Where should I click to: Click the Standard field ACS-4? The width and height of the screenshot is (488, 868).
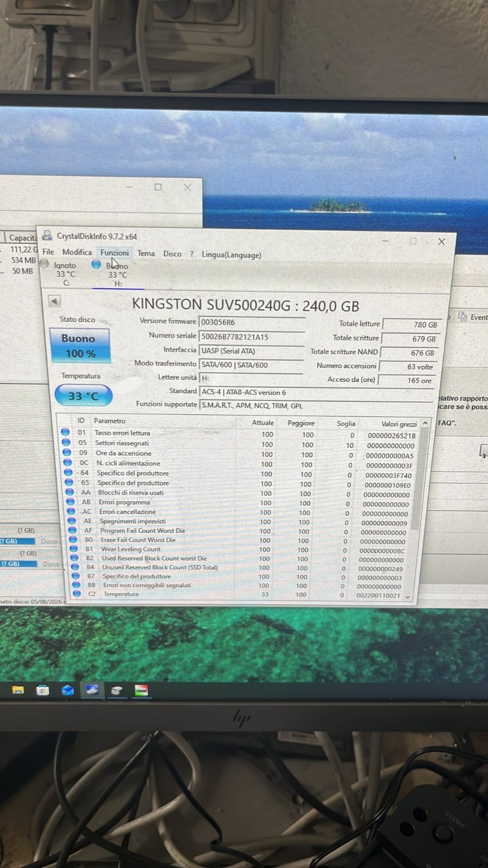point(316,392)
